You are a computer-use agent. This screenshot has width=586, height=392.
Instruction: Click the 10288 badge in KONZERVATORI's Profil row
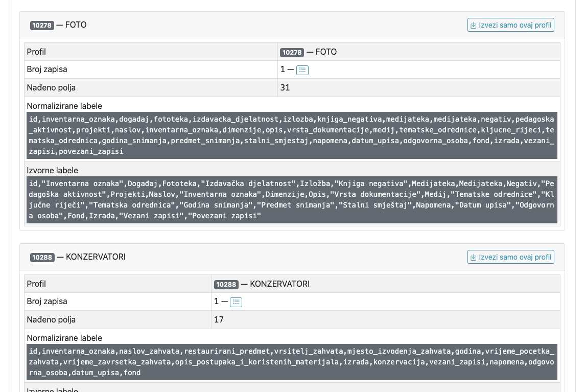coord(226,284)
